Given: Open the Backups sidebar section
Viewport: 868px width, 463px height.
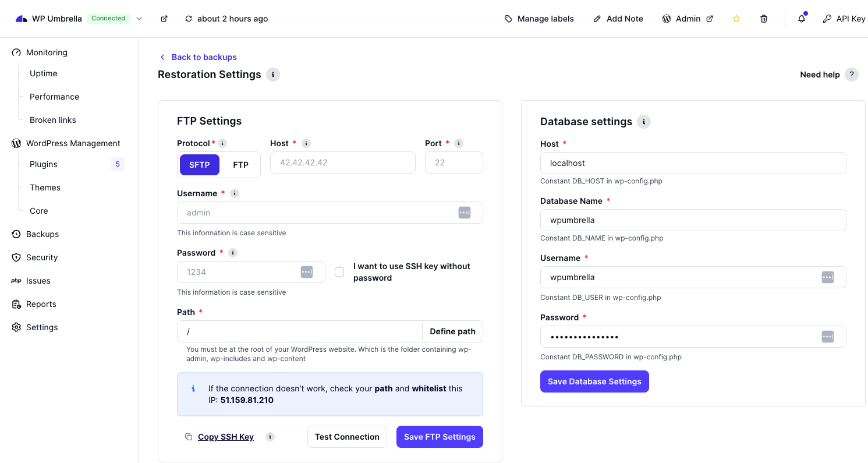Looking at the screenshot, I should click(42, 234).
